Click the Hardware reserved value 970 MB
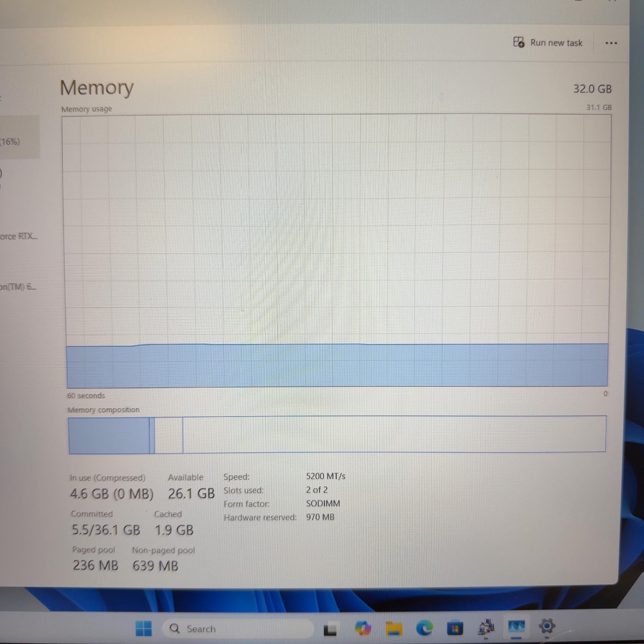The width and height of the screenshot is (644, 644). click(320, 517)
